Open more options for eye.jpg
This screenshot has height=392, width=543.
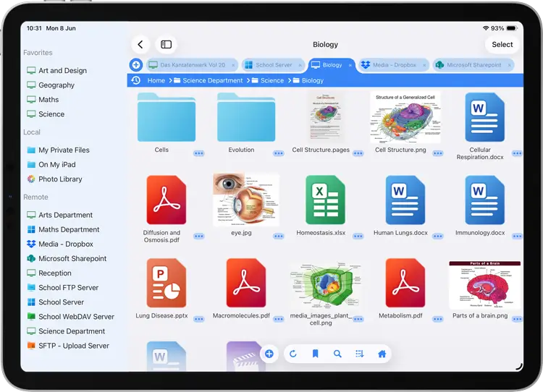coord(279,237)
